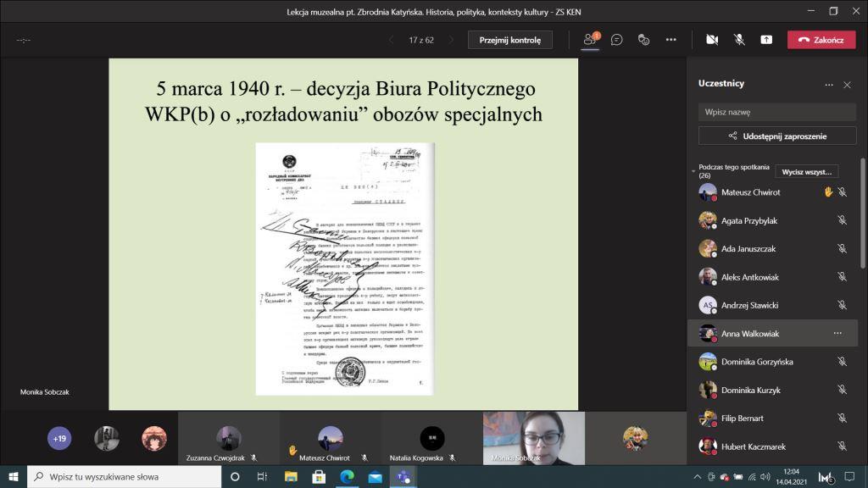Open the Uczestnicy panel more options menu
This screenshot has width=868, height=488.
829,85
